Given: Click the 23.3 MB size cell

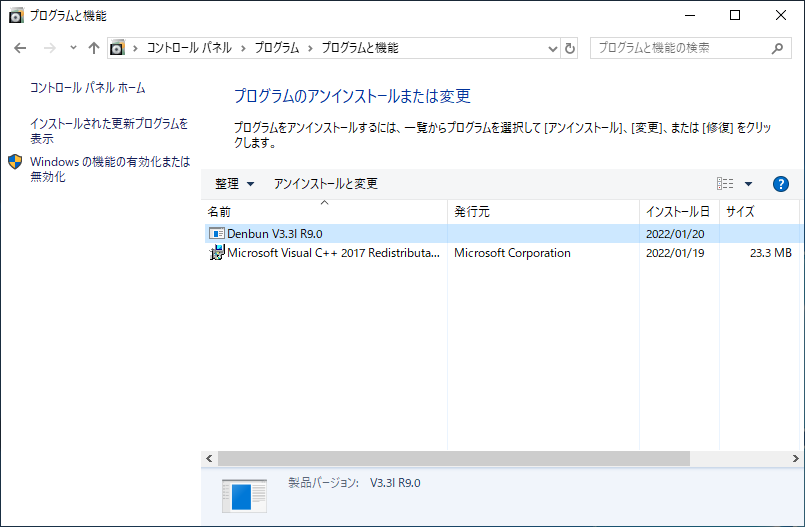Looking at the screenshot, I should 771,252.
